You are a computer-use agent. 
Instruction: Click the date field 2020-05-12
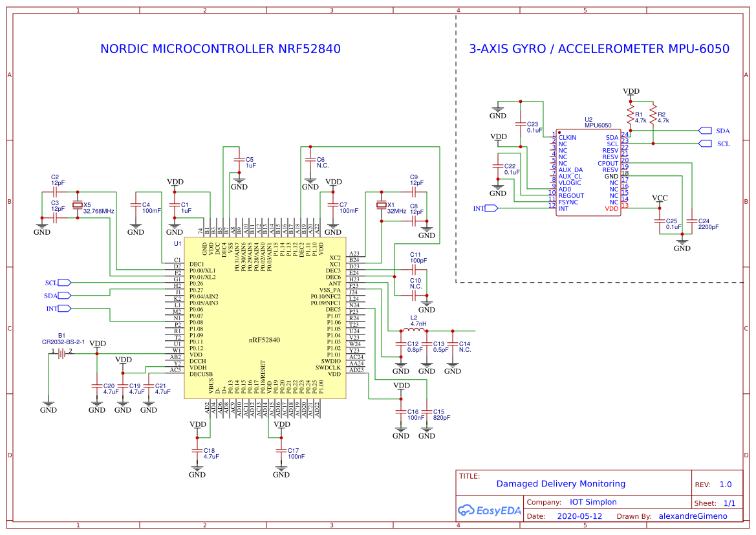[579, 516]
